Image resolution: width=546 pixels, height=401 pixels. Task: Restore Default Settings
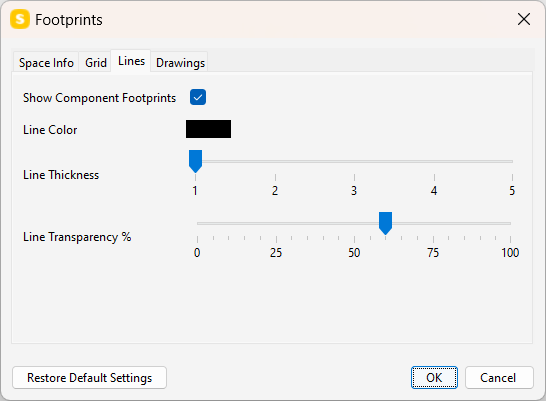click(89, 378)
